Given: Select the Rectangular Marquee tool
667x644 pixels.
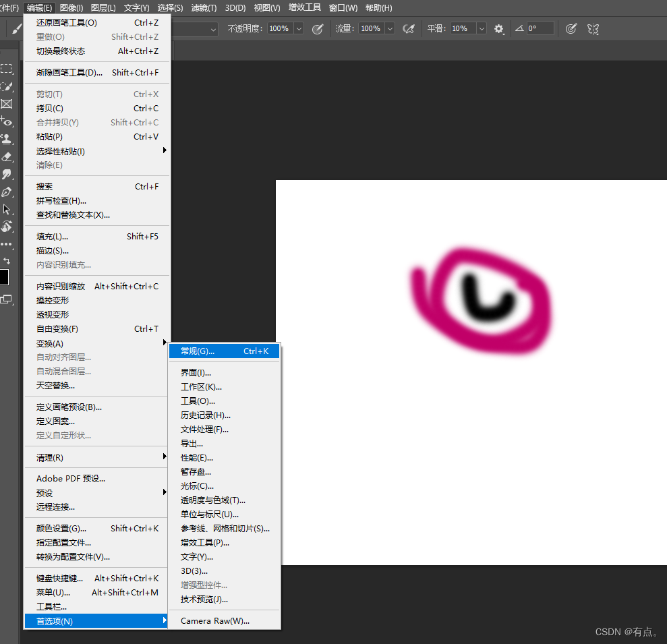Looking at the screenshot, I should (x=6, y=69).
